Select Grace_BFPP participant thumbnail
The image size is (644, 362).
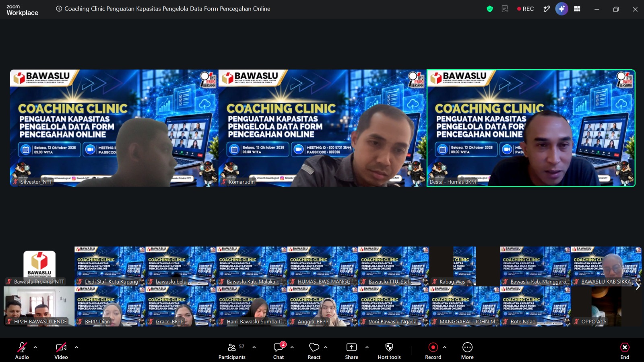click(x=181, y=306)
